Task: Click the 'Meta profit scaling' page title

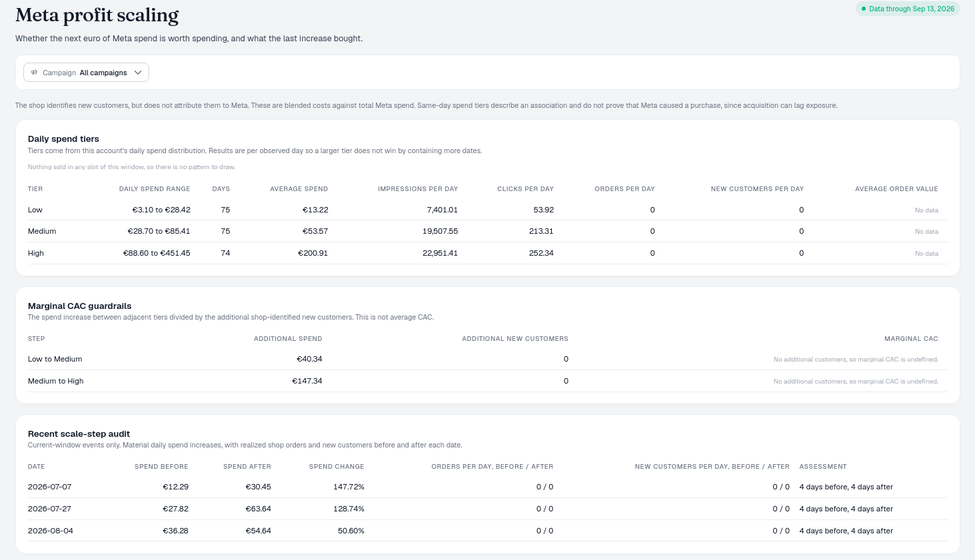Action: [97, 15]
